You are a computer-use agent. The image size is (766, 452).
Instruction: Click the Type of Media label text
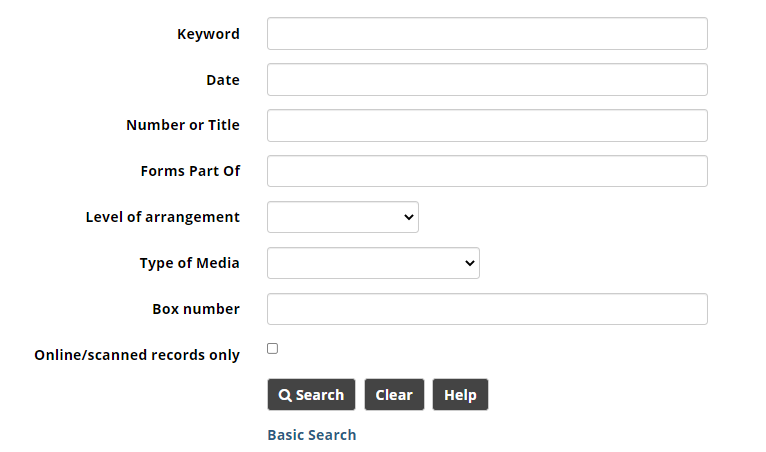point(190,263)
